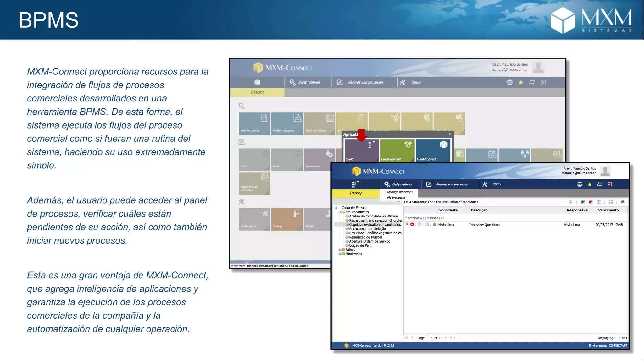
Task: Click the red stop icon on Nivia Lima row
Action: (412, 225)
